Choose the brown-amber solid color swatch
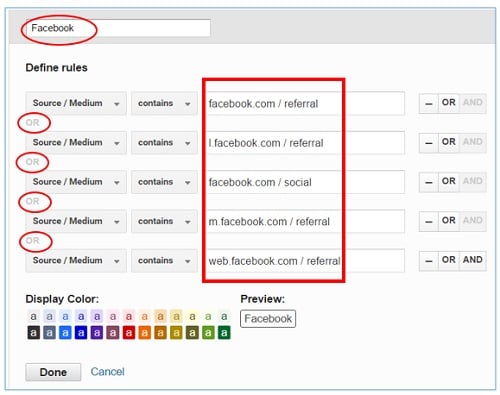The height and width of the screenshot is (395, 500). click(161, 332)
